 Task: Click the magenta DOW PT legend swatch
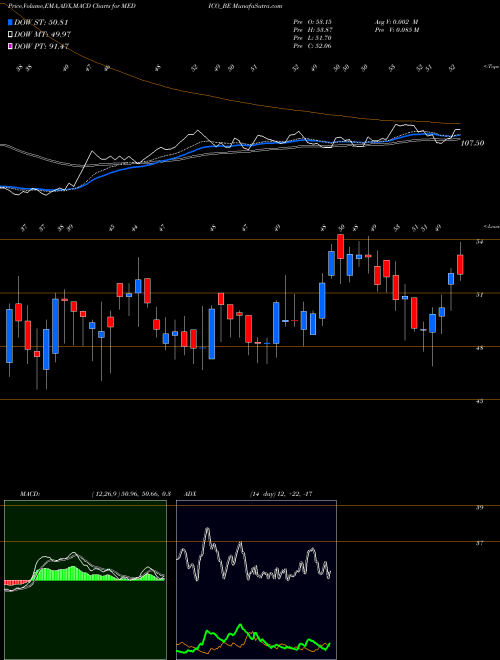(11, 46)
